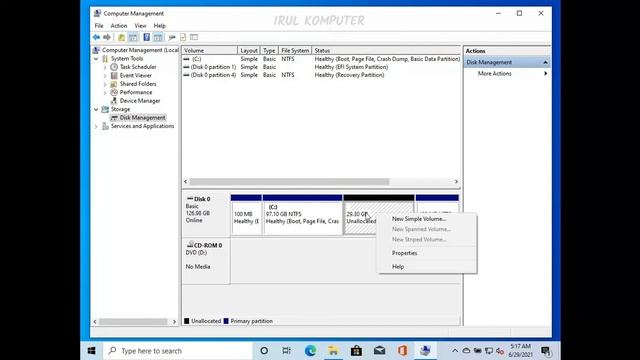
Task: Expand the Shared Folders node
Action: (105, 84)
